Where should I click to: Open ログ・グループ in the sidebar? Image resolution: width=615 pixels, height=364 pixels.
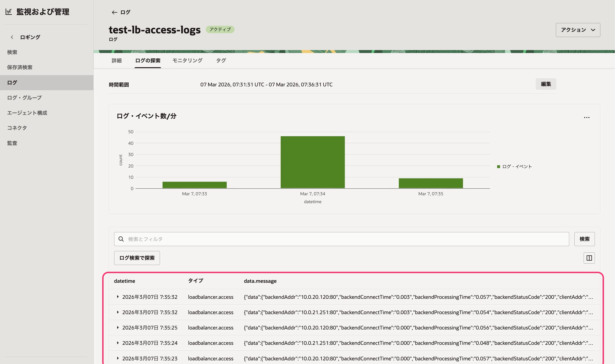click(24, 98)
